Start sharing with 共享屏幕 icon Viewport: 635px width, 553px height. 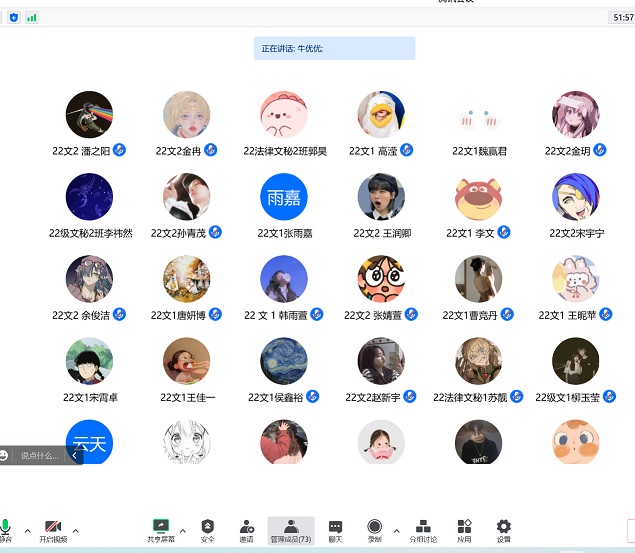160,529
